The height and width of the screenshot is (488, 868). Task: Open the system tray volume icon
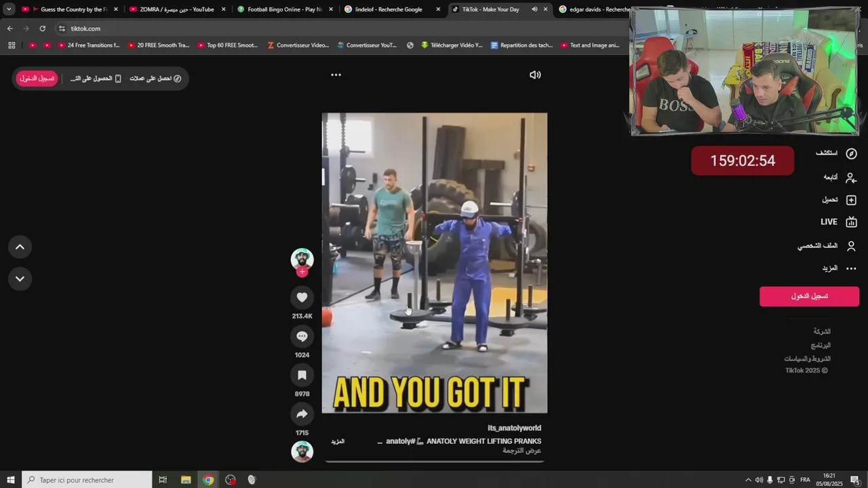pyautogui.click(x=759, y=480)
